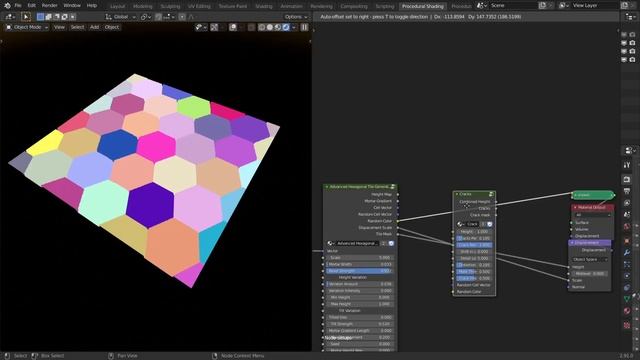The image size is (640, 360).
Task: Open the Output properties printer icon
Action: pos(627,191)
